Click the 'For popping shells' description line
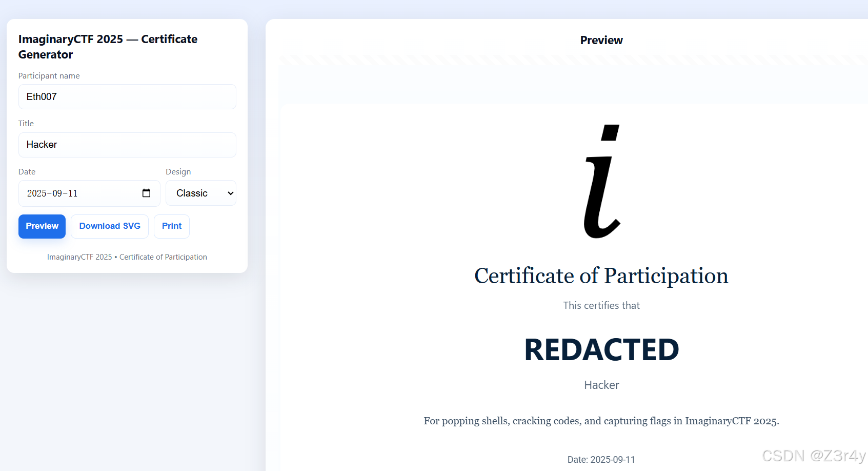The width and height of the screenshot is (868, 471). pyautogui.click(x=601, y=421)
